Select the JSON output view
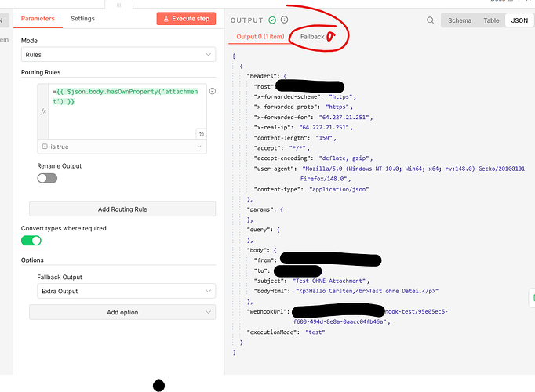 coord(519,20)
